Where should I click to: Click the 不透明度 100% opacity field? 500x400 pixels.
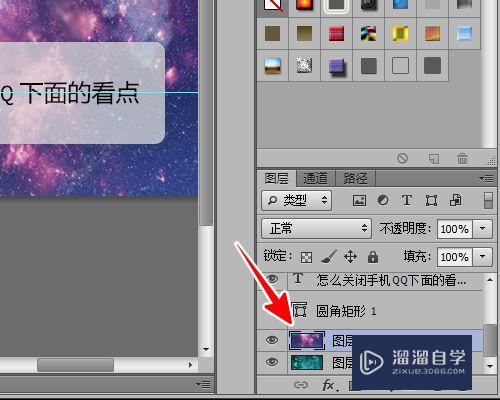[x=455, y=229]
